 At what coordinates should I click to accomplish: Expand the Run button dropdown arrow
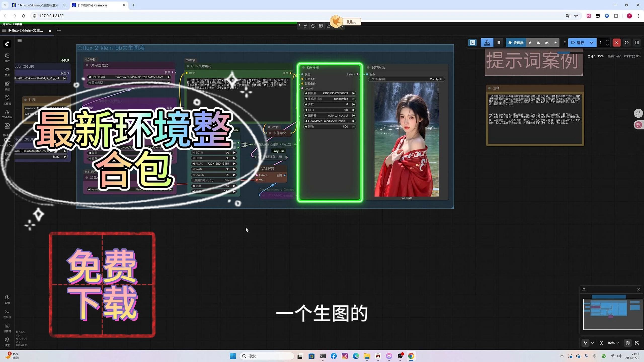[591, 43]
